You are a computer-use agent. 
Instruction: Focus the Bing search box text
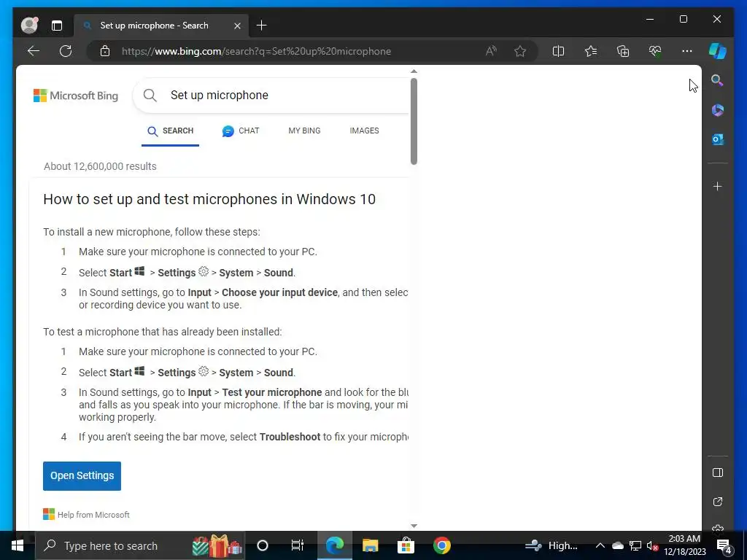[219, 96]
